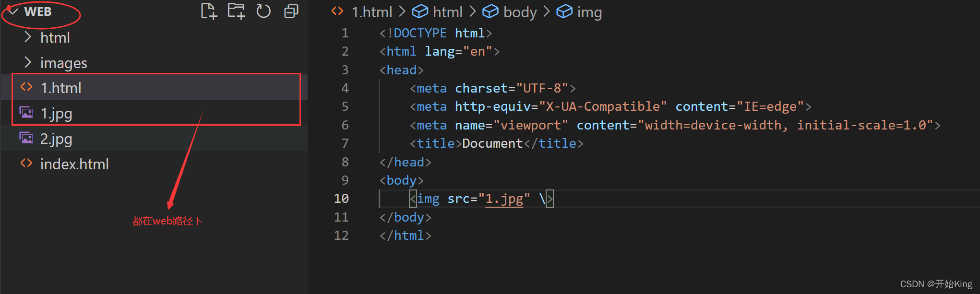Click the closing head tag on line 8

[x=406, y=162]
